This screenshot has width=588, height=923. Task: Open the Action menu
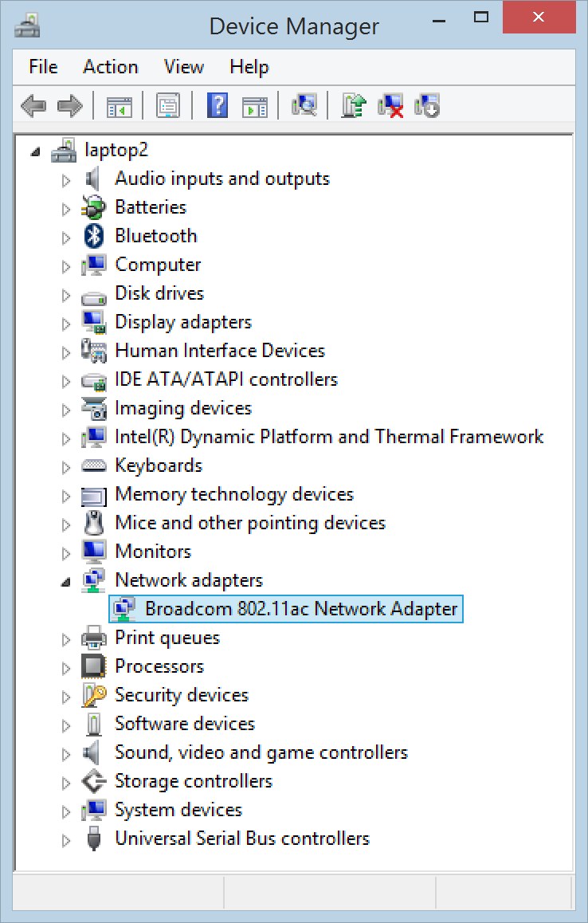(111, 66)
